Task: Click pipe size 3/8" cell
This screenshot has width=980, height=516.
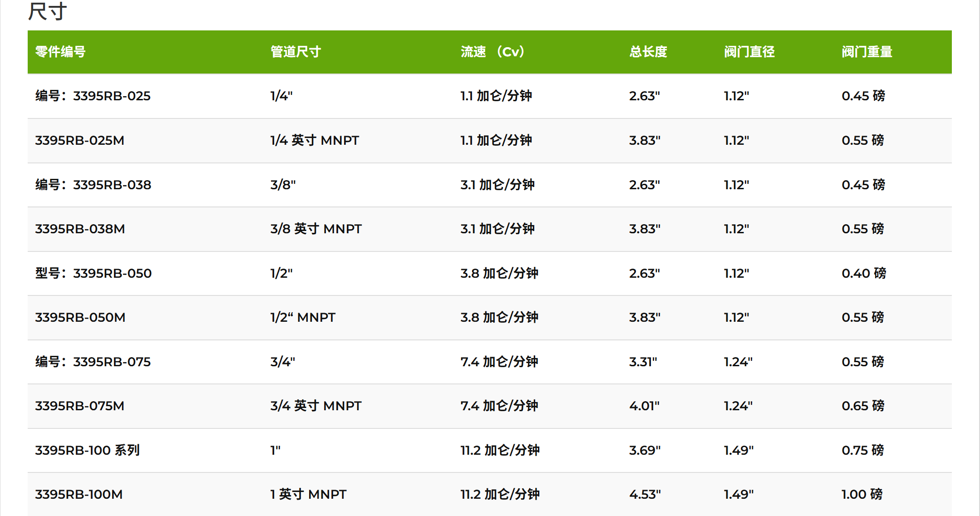Action: pyautogui.click(x=282, y=185)
